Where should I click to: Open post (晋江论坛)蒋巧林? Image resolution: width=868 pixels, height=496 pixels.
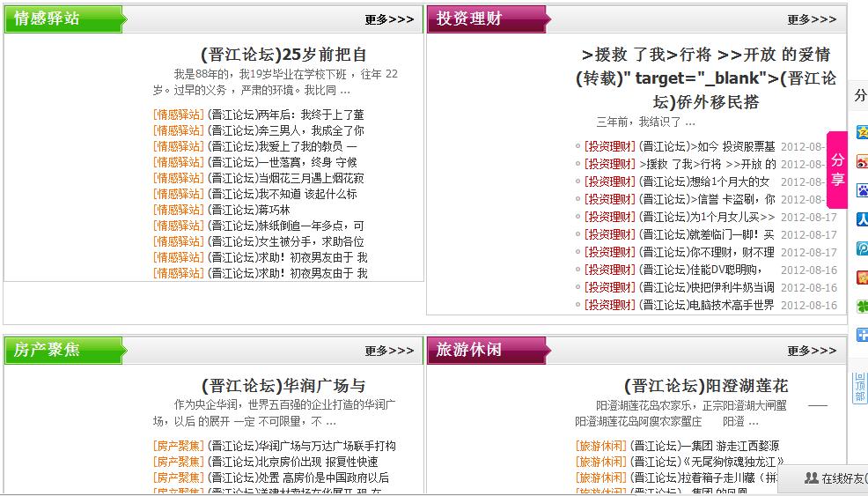click(249, 210)
